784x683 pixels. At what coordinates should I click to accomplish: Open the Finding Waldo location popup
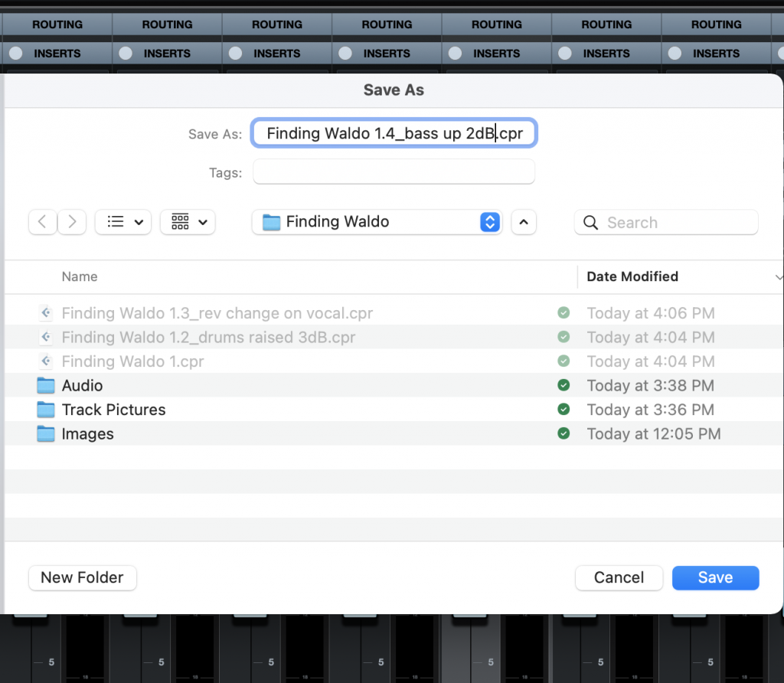[377, 222]
